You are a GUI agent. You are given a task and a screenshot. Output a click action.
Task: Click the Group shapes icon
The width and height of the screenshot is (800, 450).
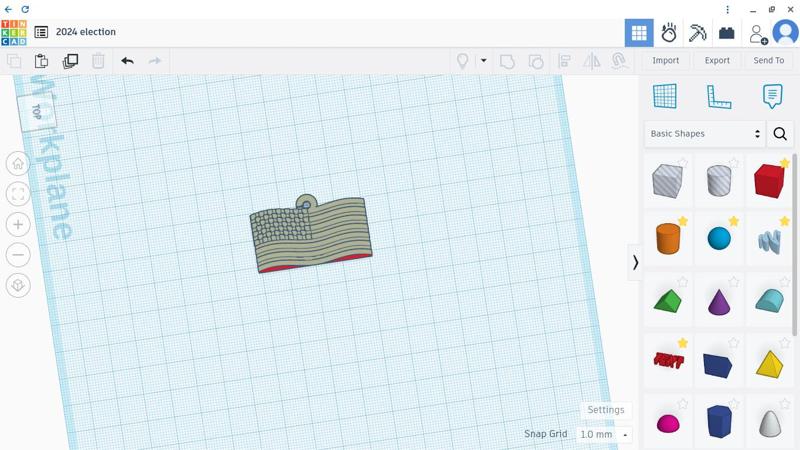tap(507, 62)
